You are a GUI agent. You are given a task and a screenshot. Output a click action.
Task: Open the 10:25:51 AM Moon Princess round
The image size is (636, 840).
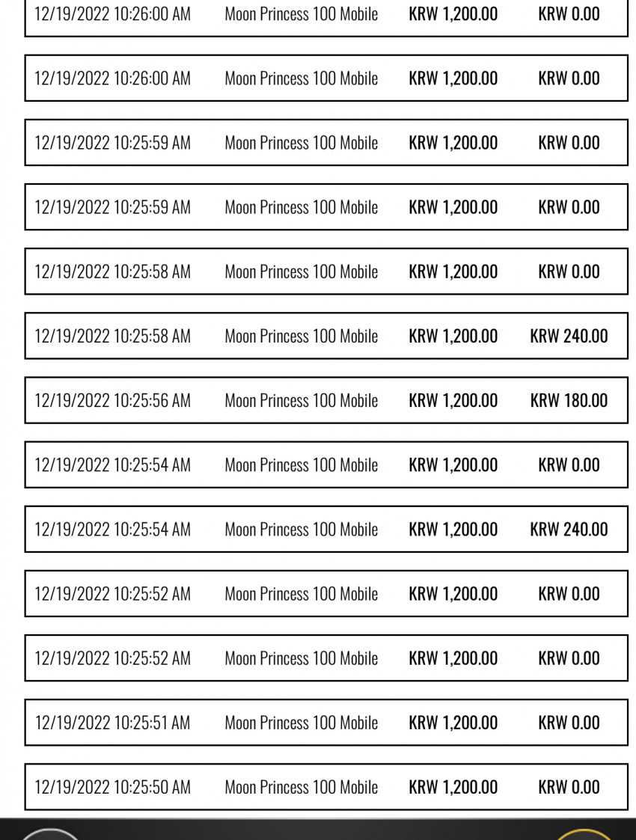(326, 723)
